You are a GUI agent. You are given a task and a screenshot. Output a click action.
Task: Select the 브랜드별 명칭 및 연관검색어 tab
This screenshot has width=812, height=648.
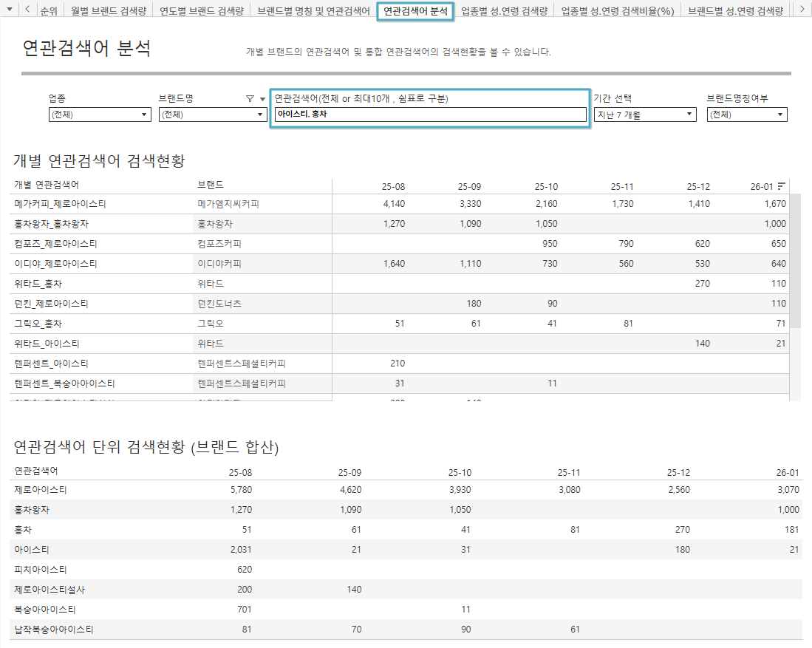pos(313,11)
